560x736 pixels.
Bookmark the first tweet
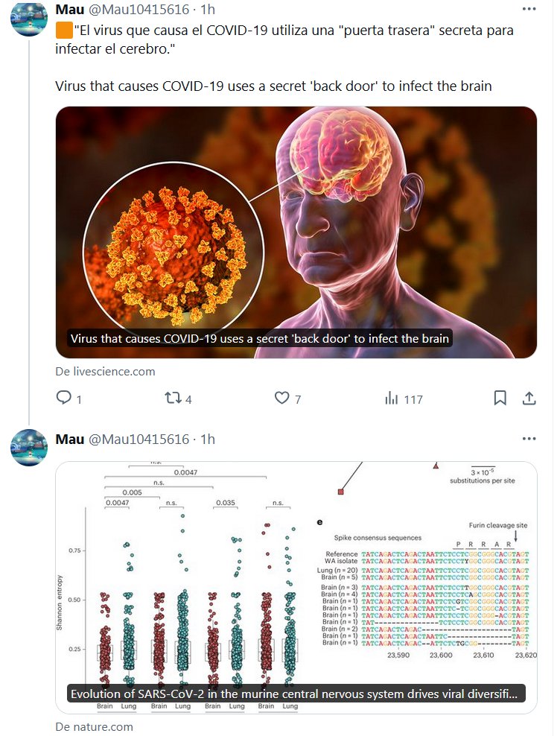click(x=500, y=398)
